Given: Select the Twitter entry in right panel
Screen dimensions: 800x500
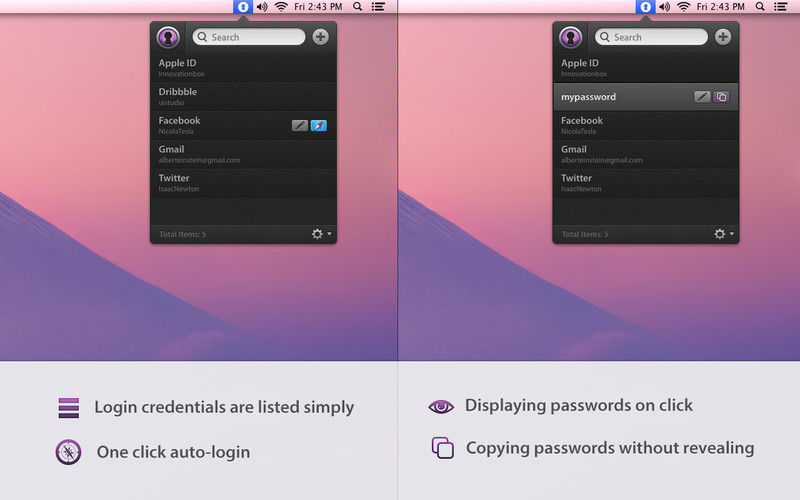Looking at the screenshot, I should click(x=646, y=183).
